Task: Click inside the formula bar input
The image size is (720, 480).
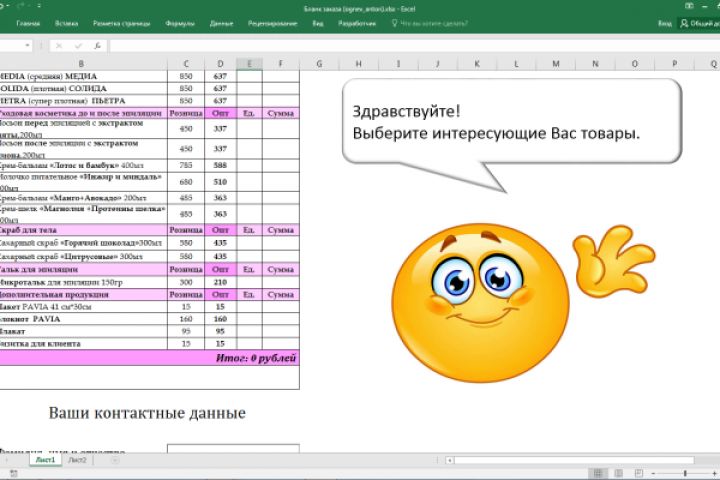Action: pos(414,45)
